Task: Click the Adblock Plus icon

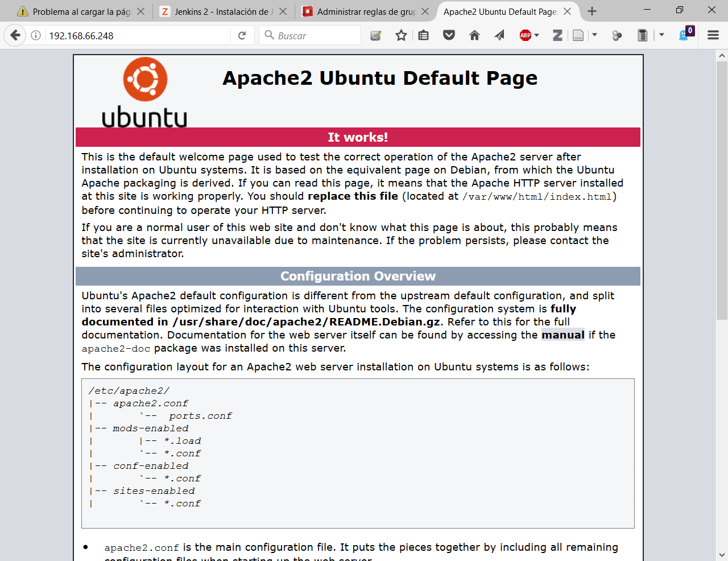Action: click(525, 35)
